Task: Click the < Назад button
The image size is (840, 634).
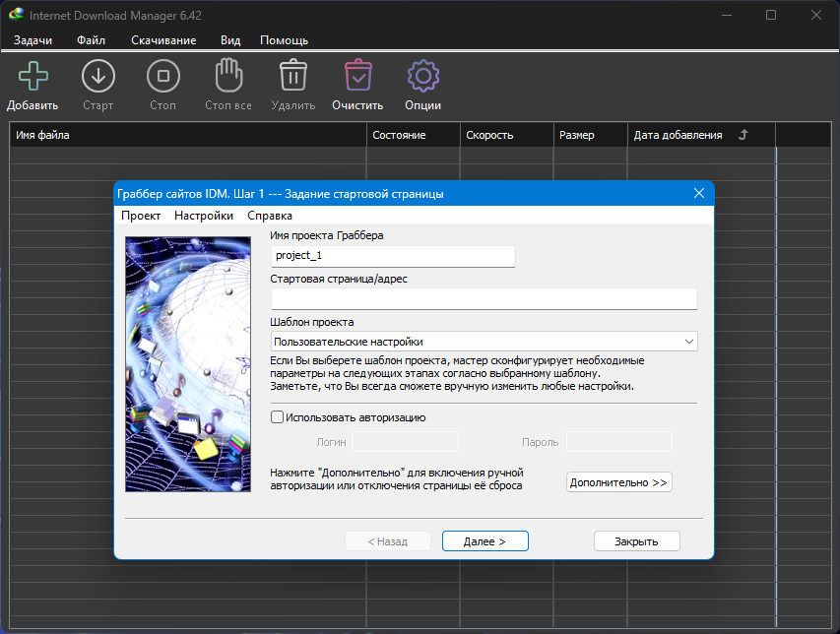Action: (388, 541)
